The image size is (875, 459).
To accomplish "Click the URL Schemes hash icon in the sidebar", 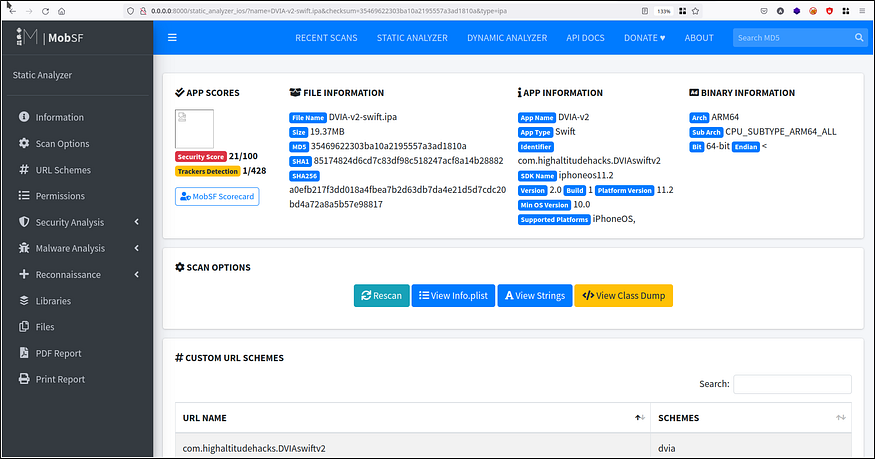I will (24, 170).
